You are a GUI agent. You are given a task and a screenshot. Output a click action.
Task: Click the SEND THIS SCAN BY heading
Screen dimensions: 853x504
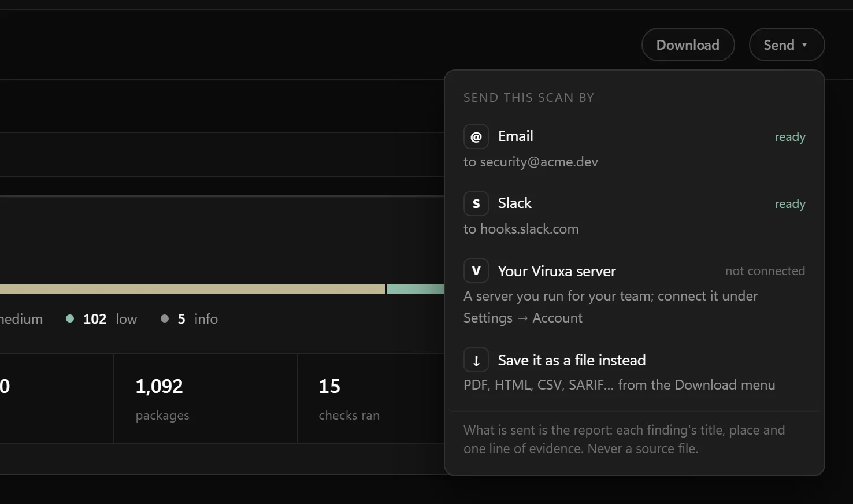point(529,98)
